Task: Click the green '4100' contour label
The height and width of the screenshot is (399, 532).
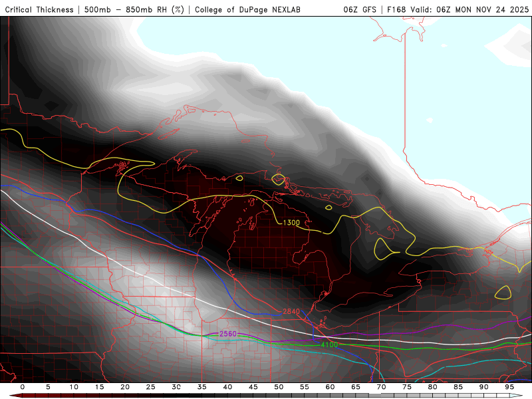Action: [x=329, y=344]
